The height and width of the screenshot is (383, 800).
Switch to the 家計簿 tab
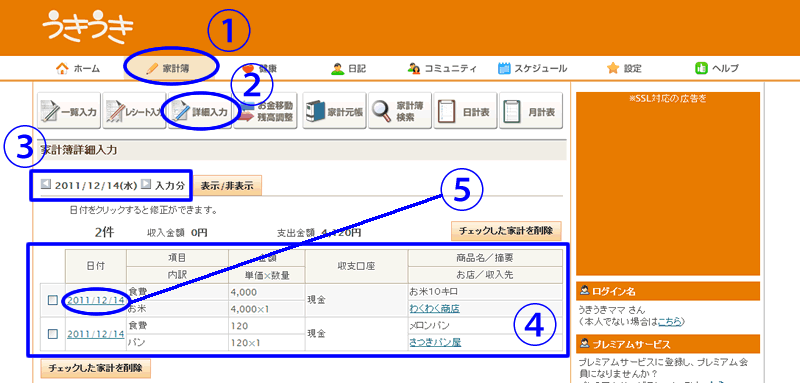[172, 68]
